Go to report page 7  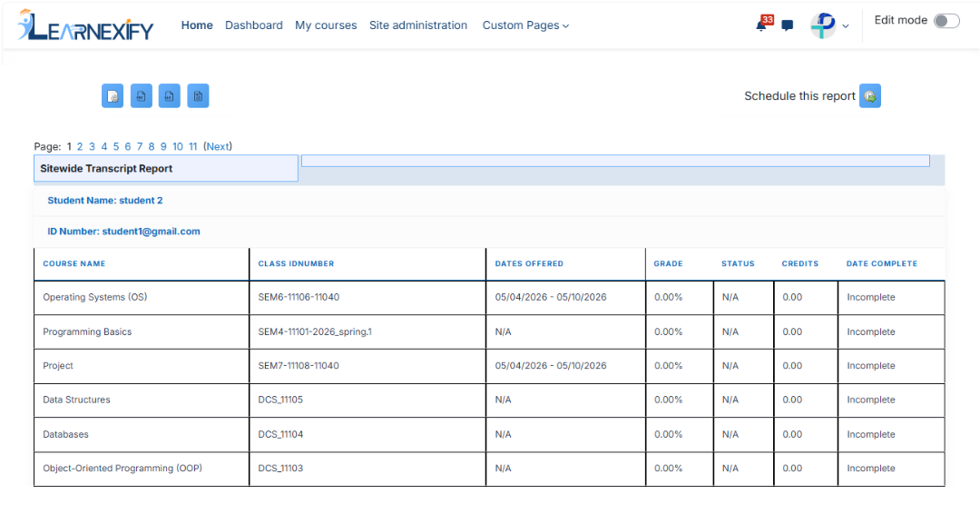(140, 146)
